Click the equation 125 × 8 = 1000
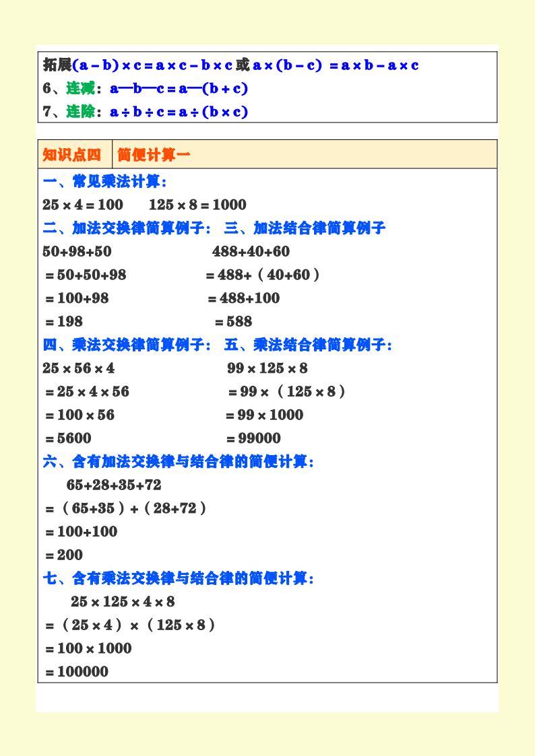This screenshot has width=535, height=756. 197,205
